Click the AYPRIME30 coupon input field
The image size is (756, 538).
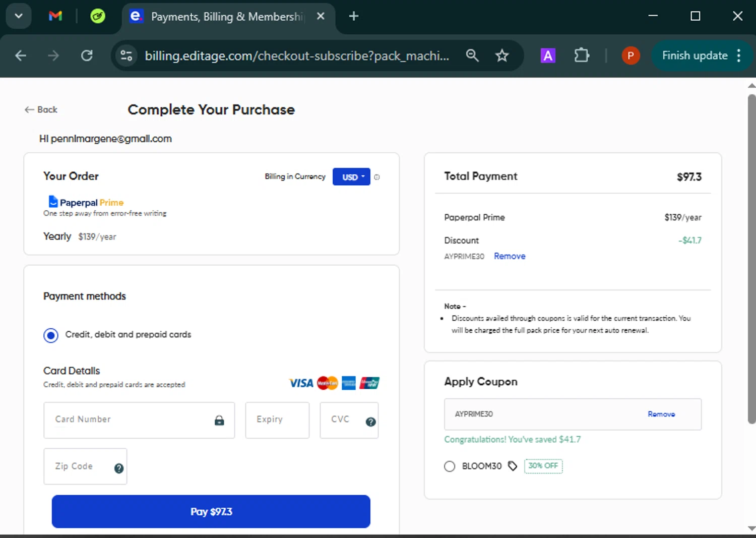pos(573,414)
